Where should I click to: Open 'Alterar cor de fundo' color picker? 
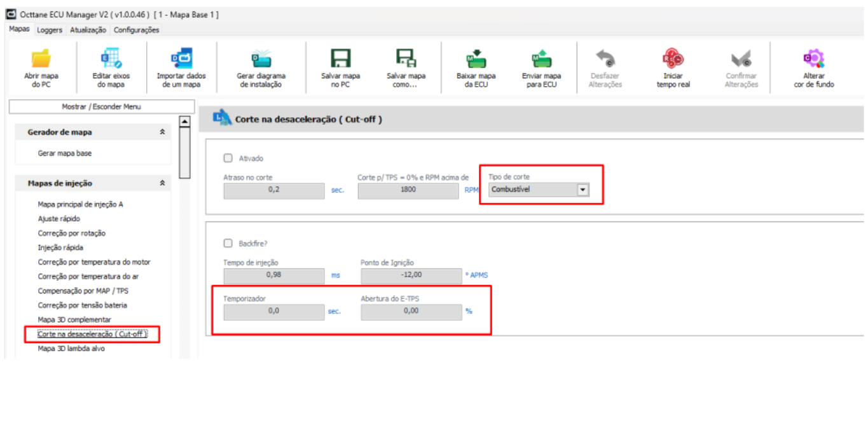(813, 59)
